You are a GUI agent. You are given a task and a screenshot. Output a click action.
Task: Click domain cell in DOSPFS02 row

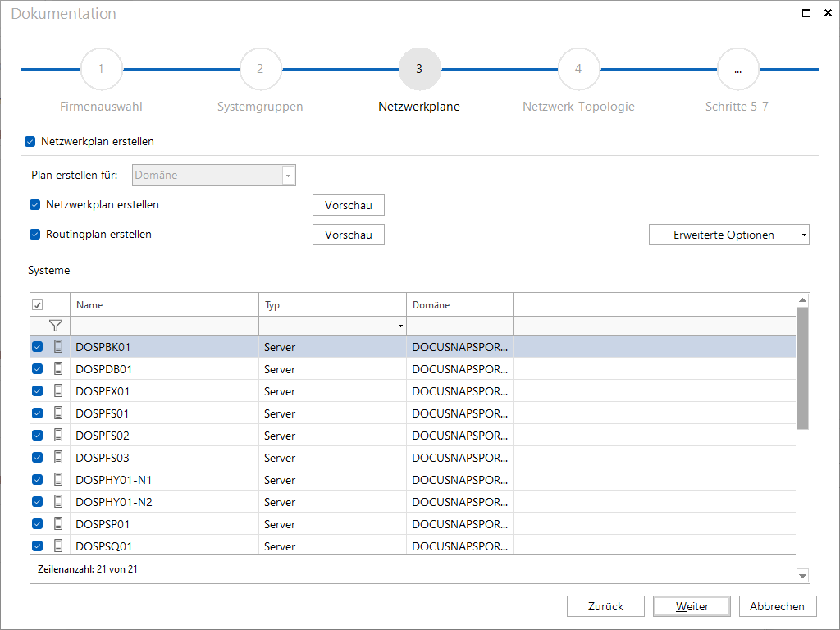point(459,436)
